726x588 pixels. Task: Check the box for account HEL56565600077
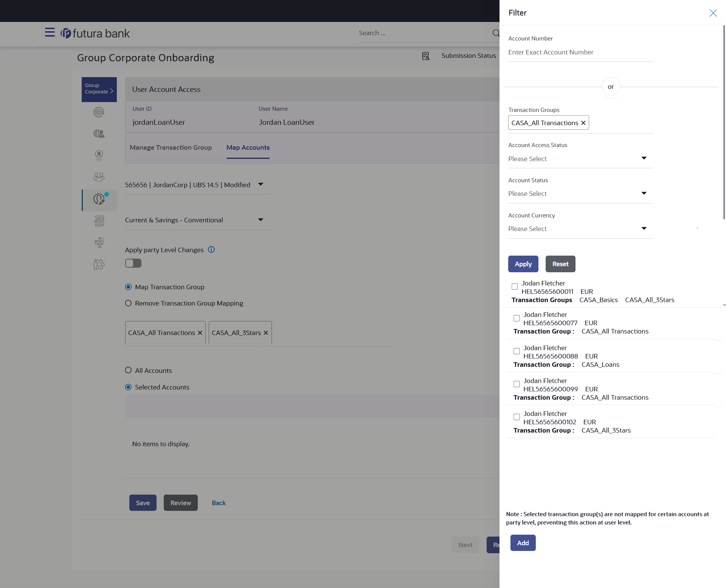pos(517,318)
